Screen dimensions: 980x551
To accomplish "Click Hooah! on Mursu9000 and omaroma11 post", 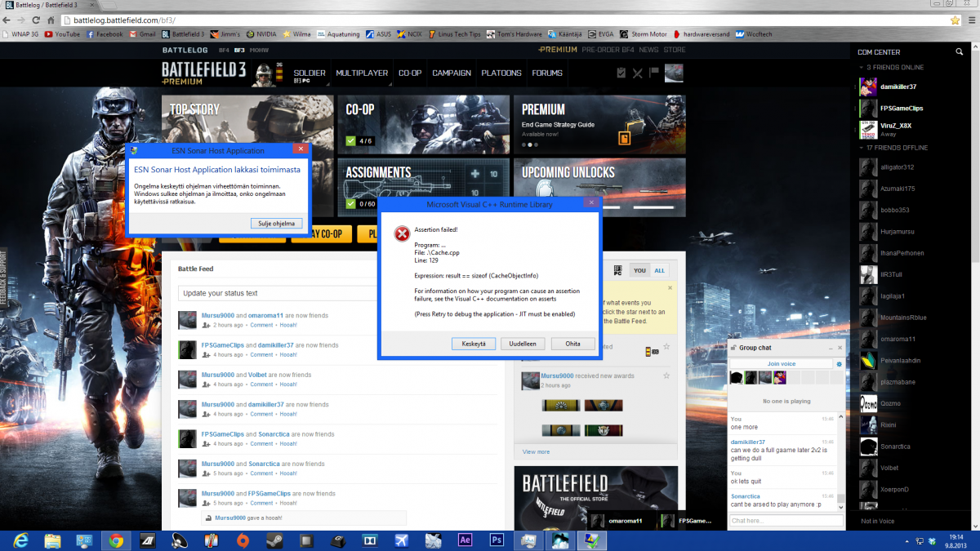I will [288, 325].
